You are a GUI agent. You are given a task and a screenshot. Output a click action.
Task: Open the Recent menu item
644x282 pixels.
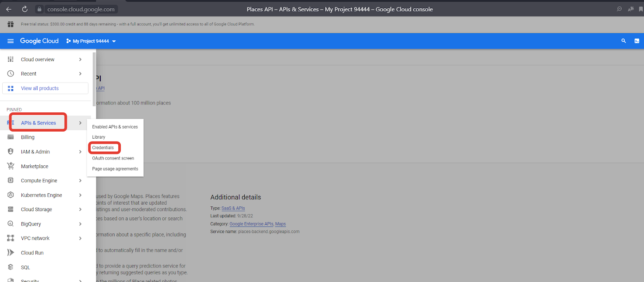point(28,74)
